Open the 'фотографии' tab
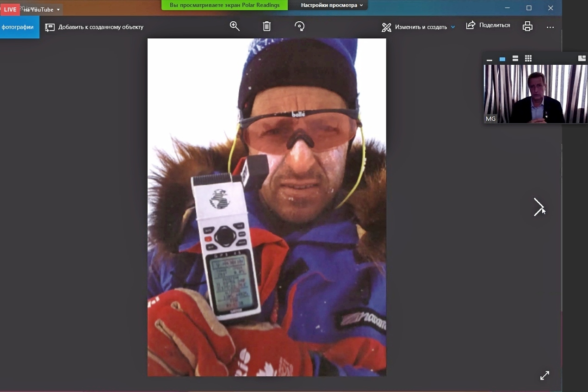The height and width of the screenshot is (392, 588). 18,27
